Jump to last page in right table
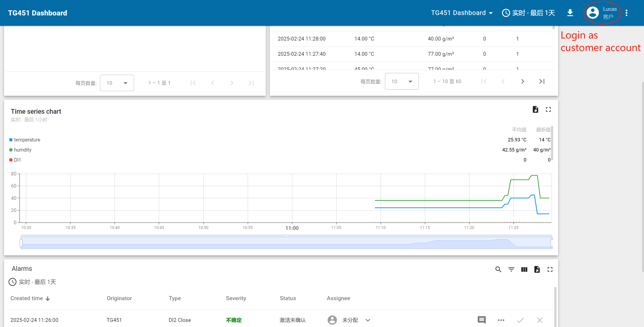This screenshot has width=644, height=327. pyautogui.click(x=542, y=81)
